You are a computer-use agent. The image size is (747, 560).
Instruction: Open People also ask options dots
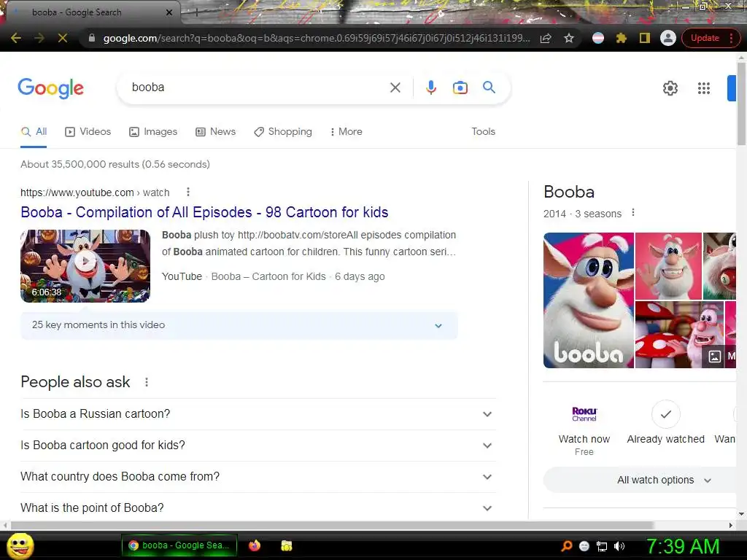pyautogui.click(x=147, y=382)
